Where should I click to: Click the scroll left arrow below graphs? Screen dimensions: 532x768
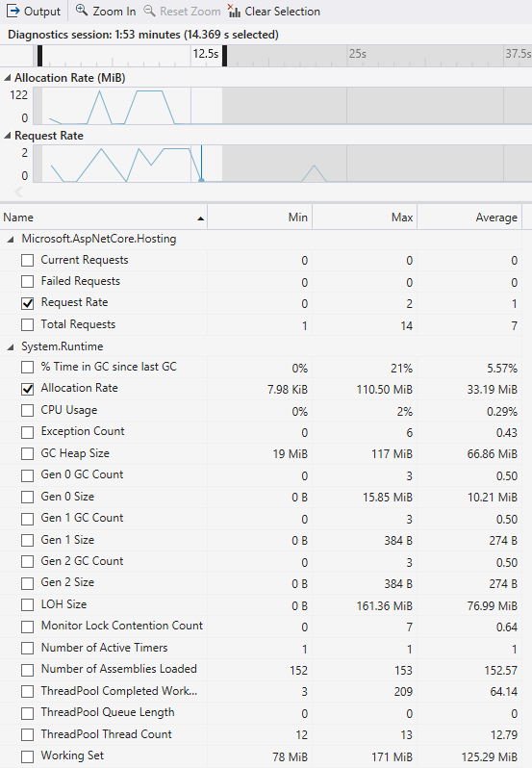click(x=18, y=192)
